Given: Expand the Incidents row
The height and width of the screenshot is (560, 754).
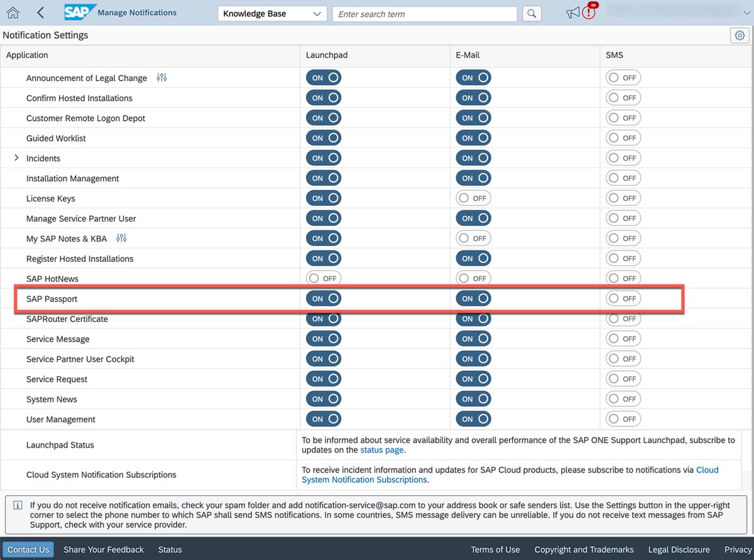Looking at the screenshot, I should (16, 158).
